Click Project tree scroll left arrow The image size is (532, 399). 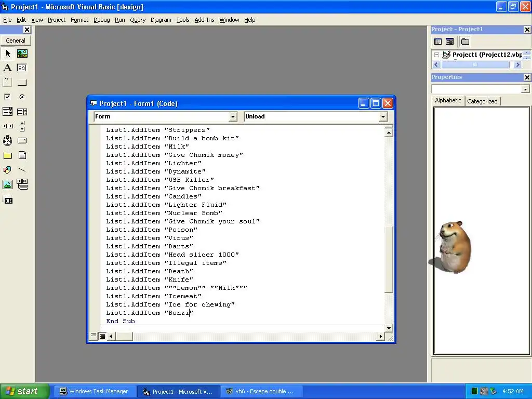point(436,64)
